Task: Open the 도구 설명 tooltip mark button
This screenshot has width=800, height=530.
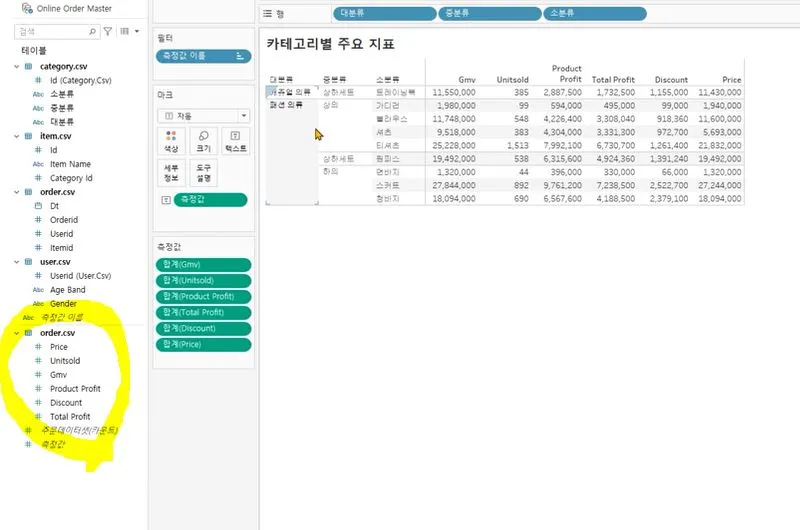Action: (x=204, y=173)
